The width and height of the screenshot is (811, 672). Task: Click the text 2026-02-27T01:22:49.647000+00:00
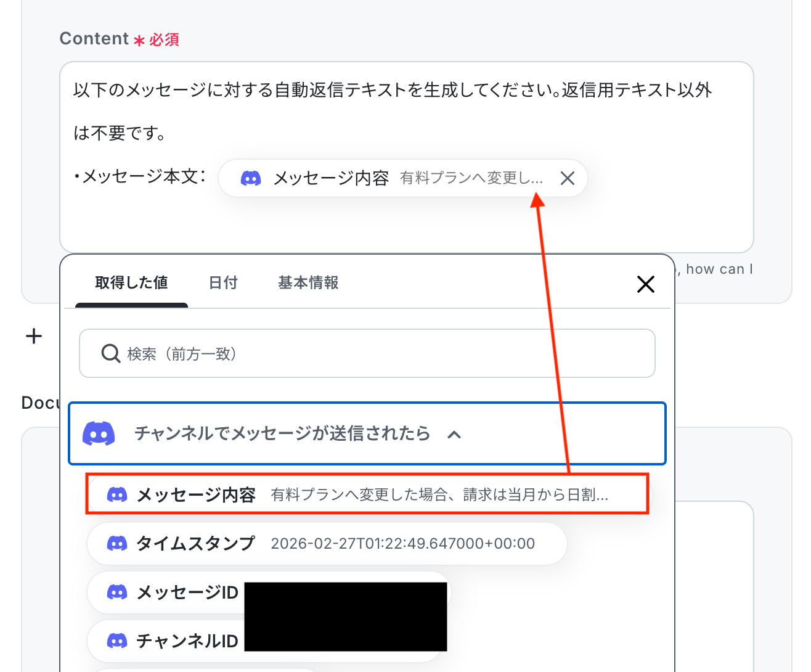[x=403, y=543]
